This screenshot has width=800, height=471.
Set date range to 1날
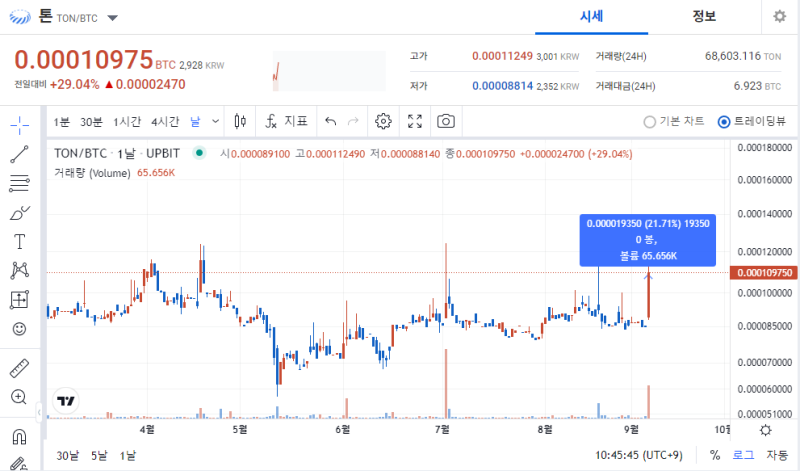coord(128,455)
